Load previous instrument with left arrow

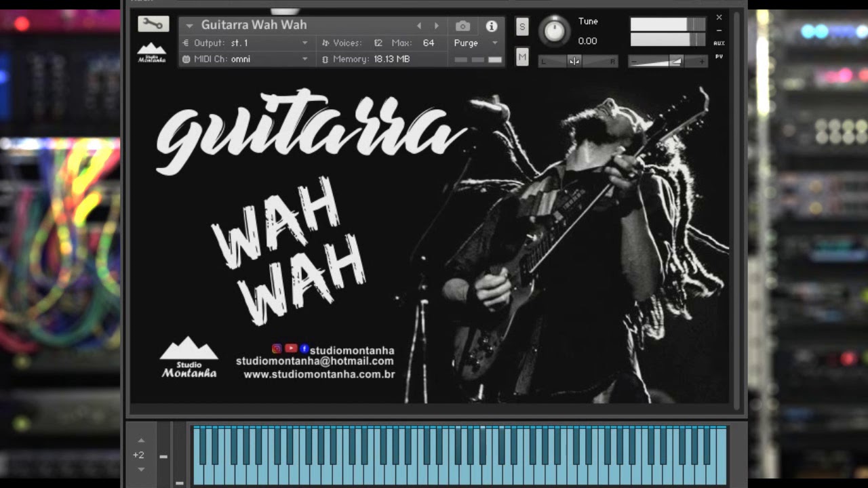coord(419,26)
